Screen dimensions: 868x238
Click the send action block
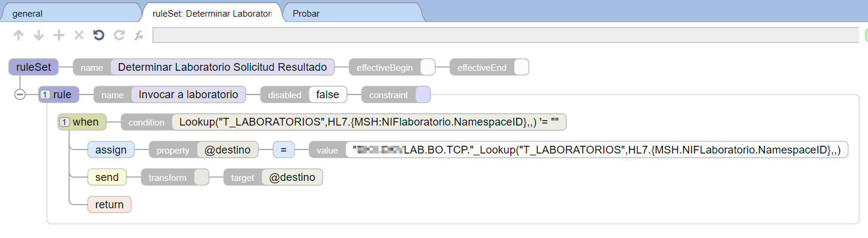[107, 177]
